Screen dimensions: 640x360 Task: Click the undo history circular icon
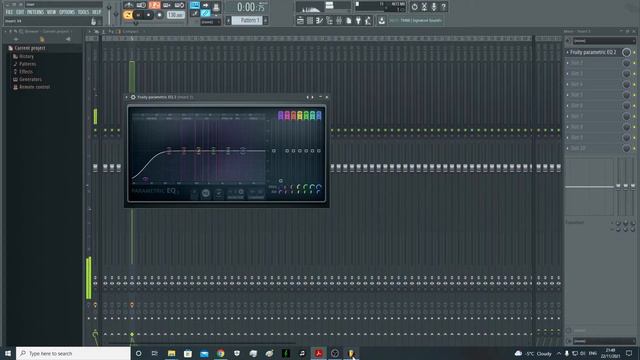tap(414, 7)
